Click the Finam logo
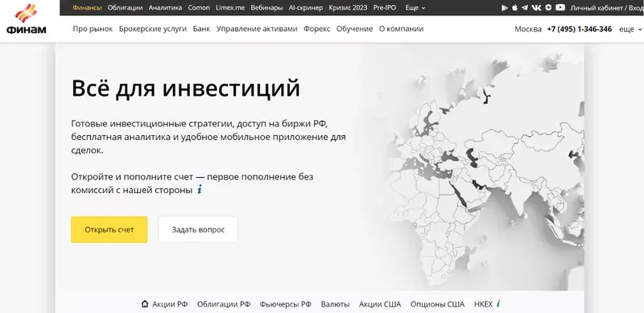 click(27, 19)
